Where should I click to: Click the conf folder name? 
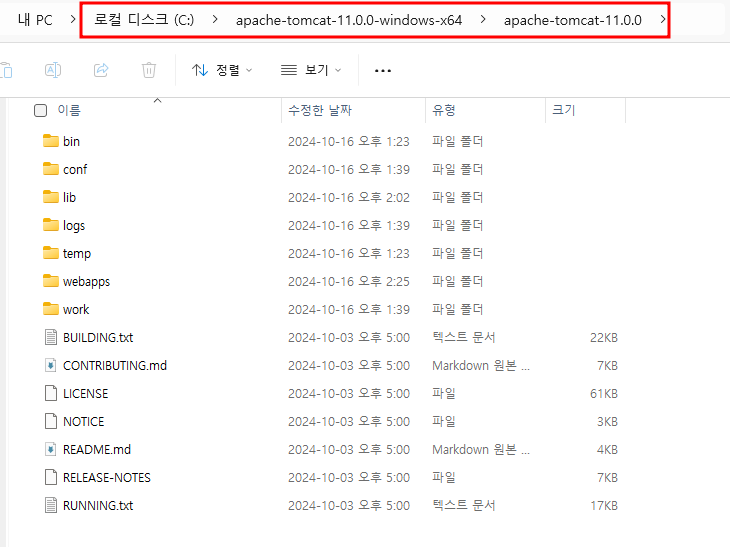coord(75,169)
